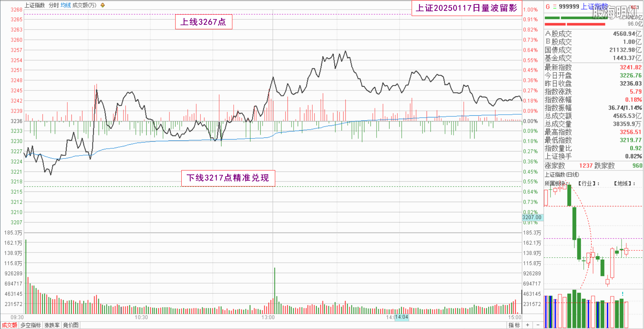Screen dimensions: 644x329
Task: Click the alert bell icon beside 成交额(万)
Action: 103,5
